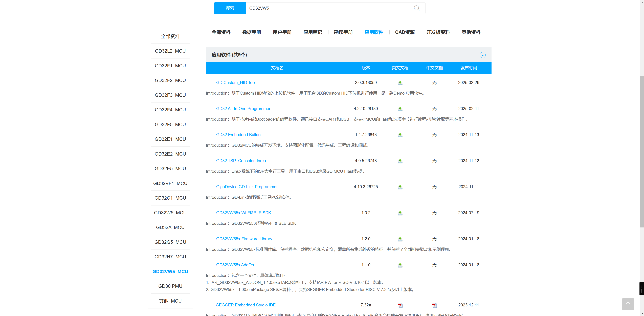The width and height of the screenshot is (644, 316).
Task: Open SEGGER Embedded Studio English PDF
Action: tap(400, 305)
